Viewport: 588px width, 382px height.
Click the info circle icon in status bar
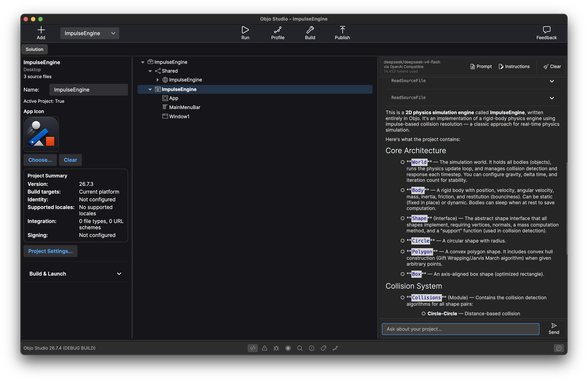coord(311,348)
